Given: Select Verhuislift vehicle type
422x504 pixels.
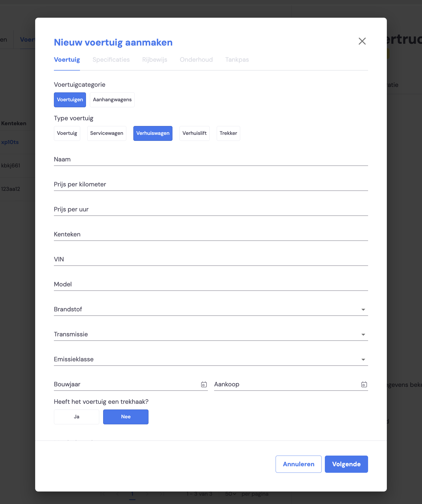Looking at the screenshot, I should point(195,133).
